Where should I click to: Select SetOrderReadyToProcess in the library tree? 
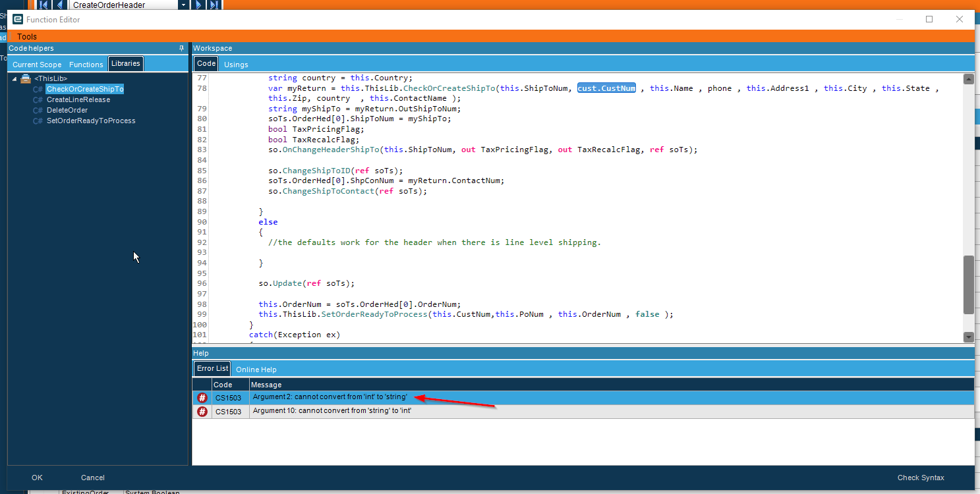pos(91,121)
